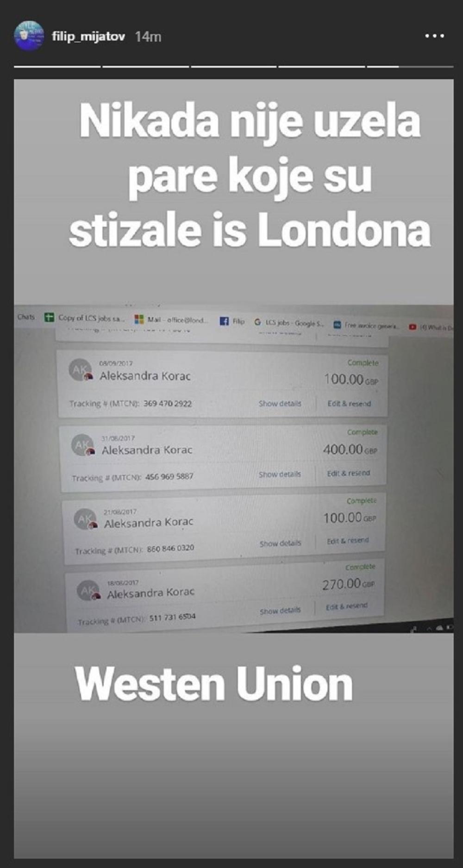Screen dimensions: 463x868
Task: Click AK avatar for 31/08/2017 transfer
Action: point(83,445)
